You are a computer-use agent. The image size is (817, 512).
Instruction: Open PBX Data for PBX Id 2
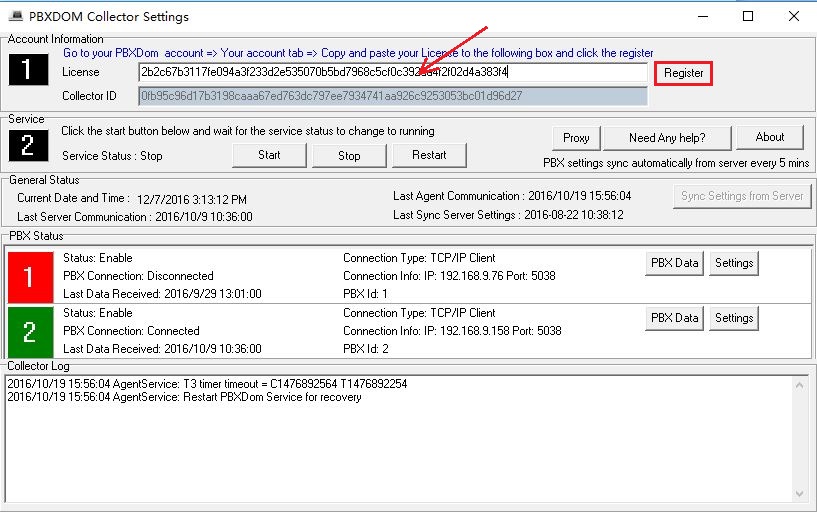[x=675, y=318]
